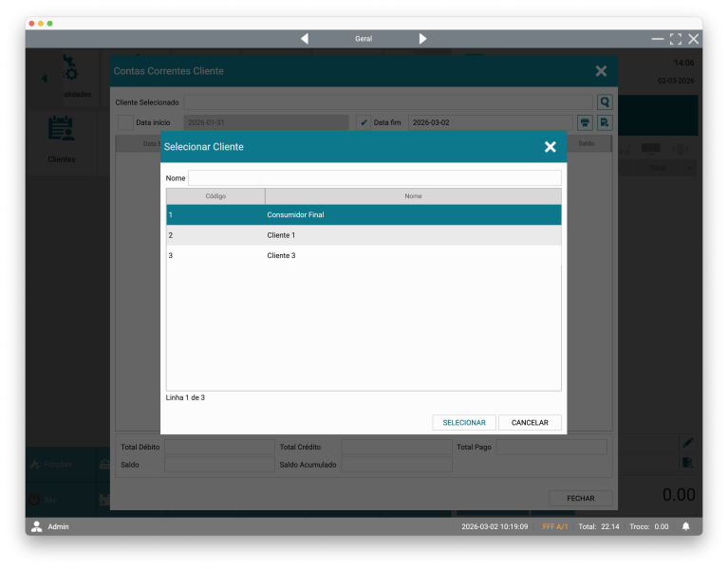Viewport: 728px width, 569px height.
Task: Sort by the Código column header
Action: (215, 196)
